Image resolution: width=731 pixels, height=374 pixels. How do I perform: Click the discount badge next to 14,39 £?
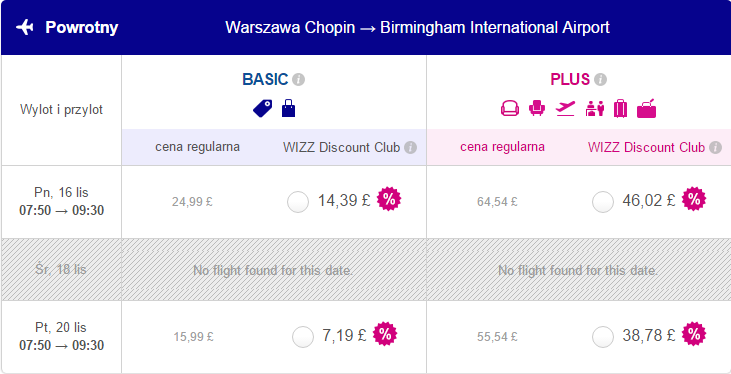click(x=389, y=199)
